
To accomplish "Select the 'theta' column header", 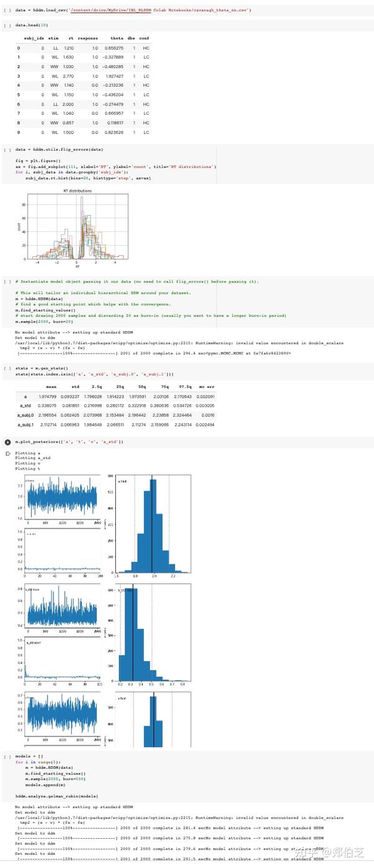I will pos(117,39).
